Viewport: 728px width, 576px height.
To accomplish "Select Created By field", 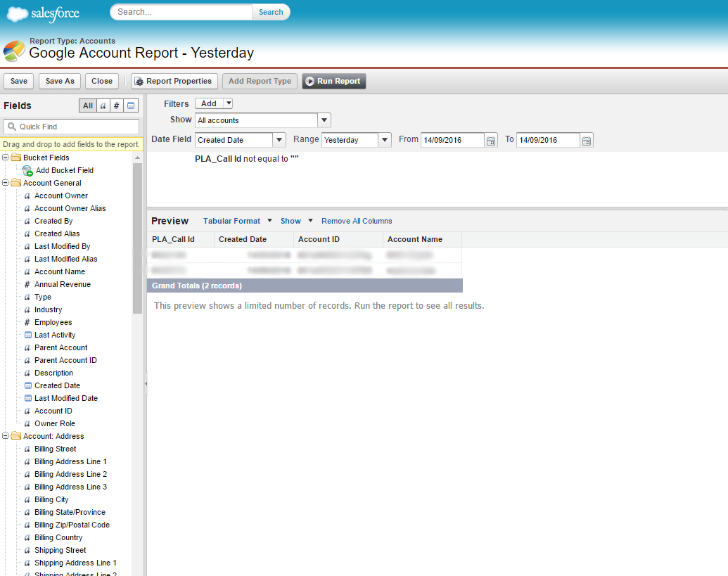I will pos(53,221).
